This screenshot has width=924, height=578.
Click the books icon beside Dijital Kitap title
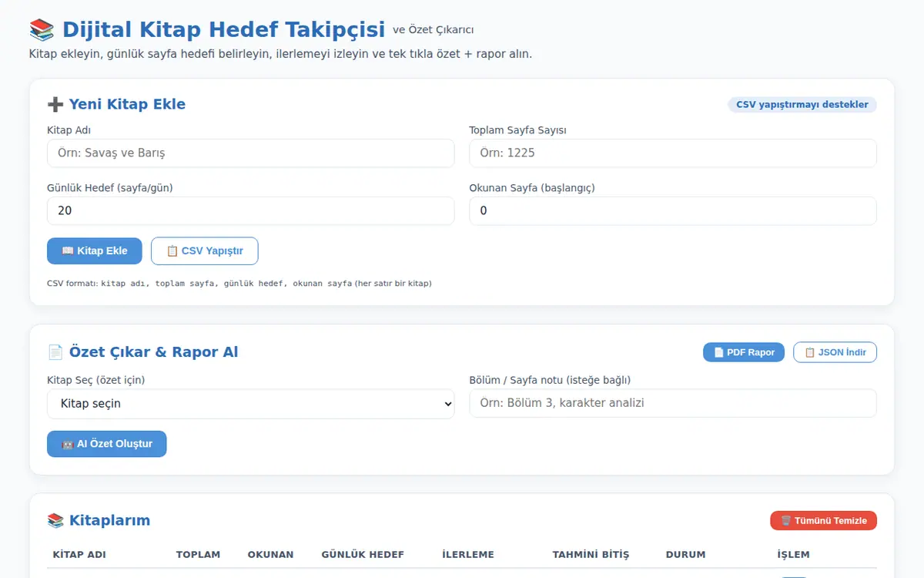tap(42, 30)
